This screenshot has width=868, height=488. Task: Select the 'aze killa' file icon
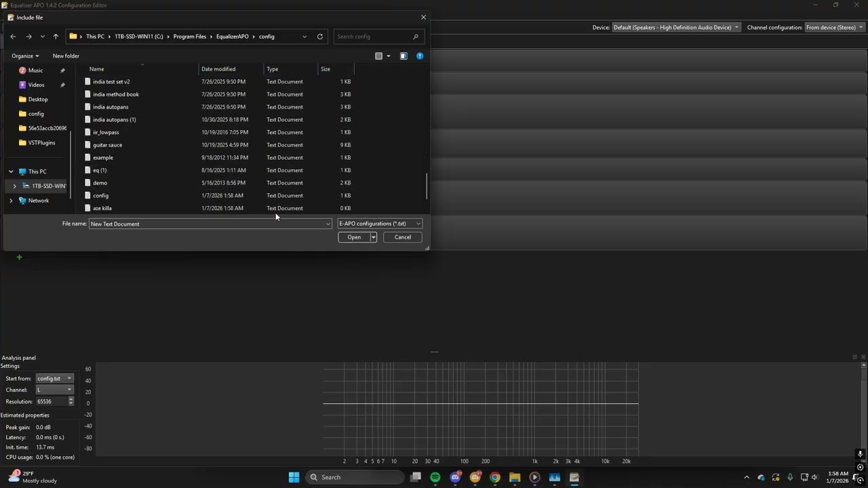pos(87,208)
